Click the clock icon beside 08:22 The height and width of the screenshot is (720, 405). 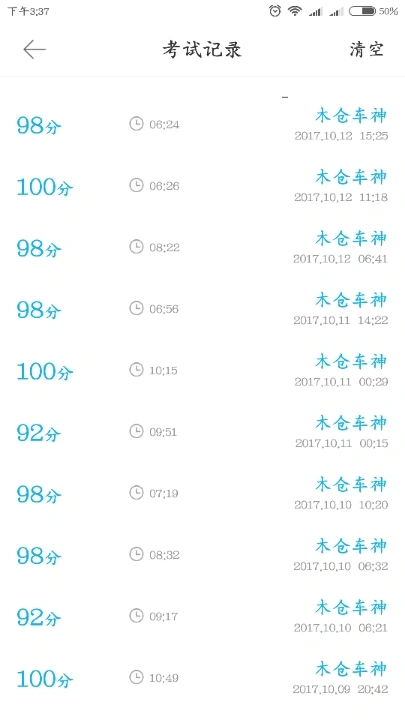[136, 247]
